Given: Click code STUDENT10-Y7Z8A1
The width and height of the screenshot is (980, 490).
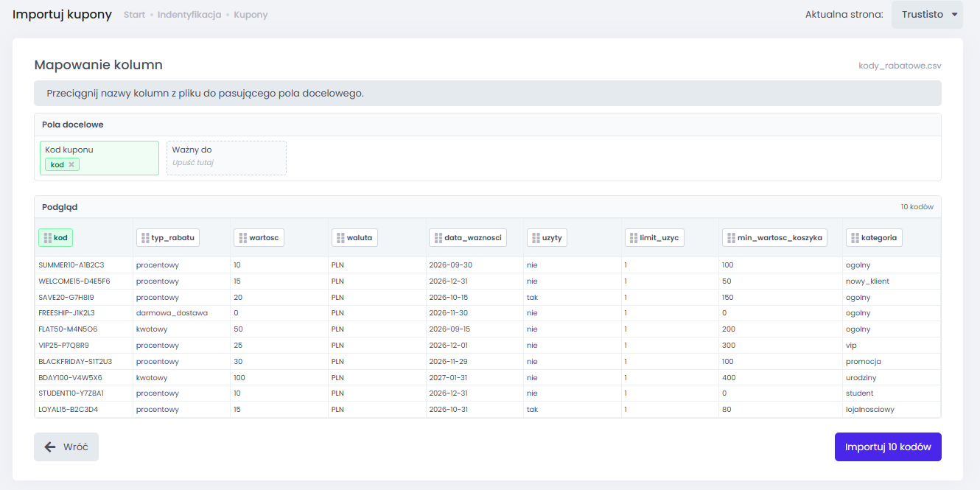Looking at the screenshot, I should pyautogui.click(x=71, y=393).
